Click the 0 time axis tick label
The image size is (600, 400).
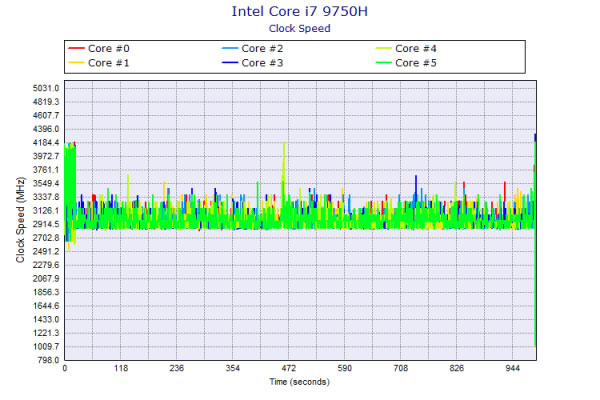click(65, 368)
